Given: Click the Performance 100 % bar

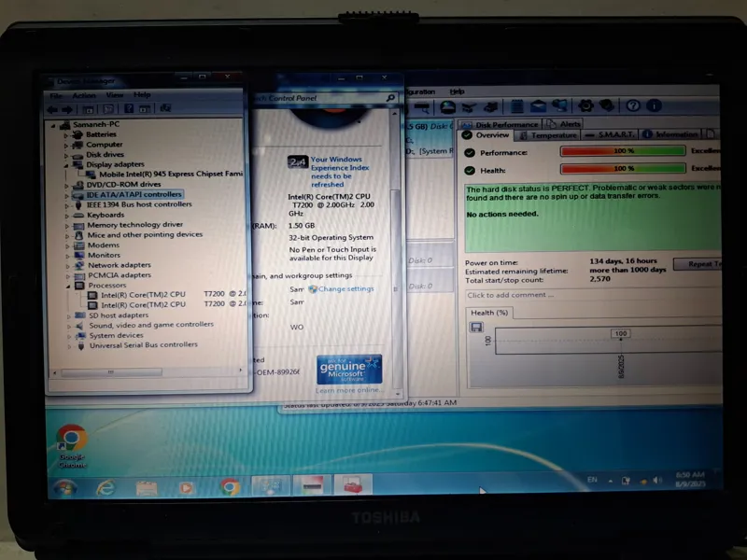Looking at the screenshot, I should click(623, 151).
